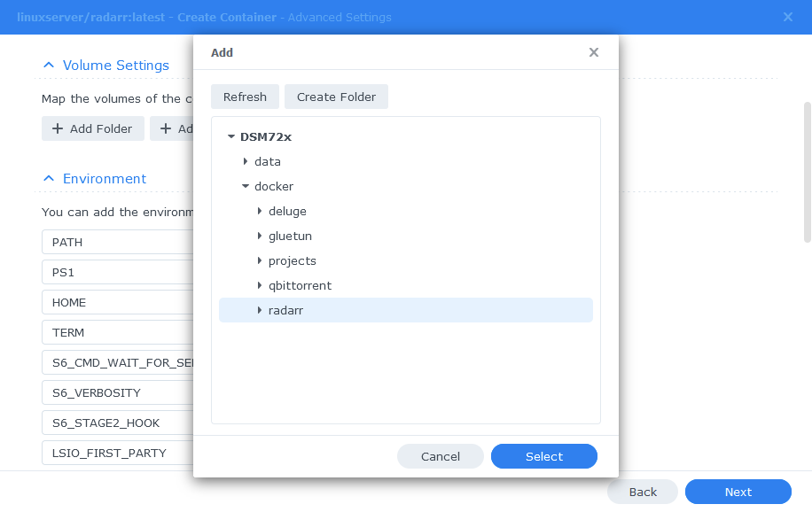Image resolution: width=812 pixels, height=512 pixels.
Task: Select the radarr folder row
Action: 406,310
